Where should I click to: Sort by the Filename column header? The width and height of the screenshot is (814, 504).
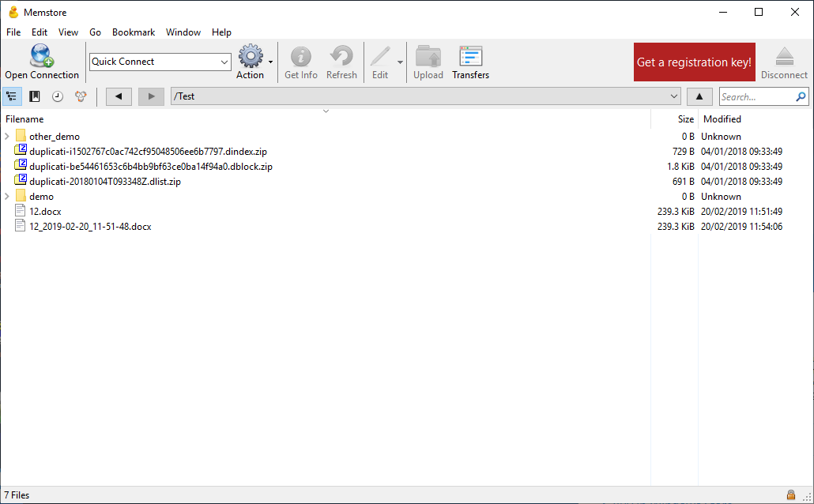click(24, 118)
